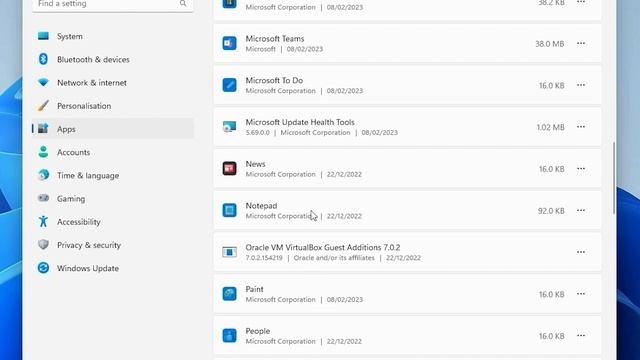Click the Personalisation paintbrush icon
Image resolution: width=640 pixels, height=360 pixels.
point(43,105)
